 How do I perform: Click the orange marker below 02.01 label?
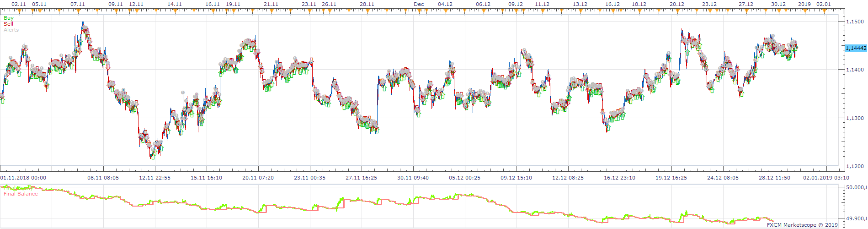coord(824,11)
